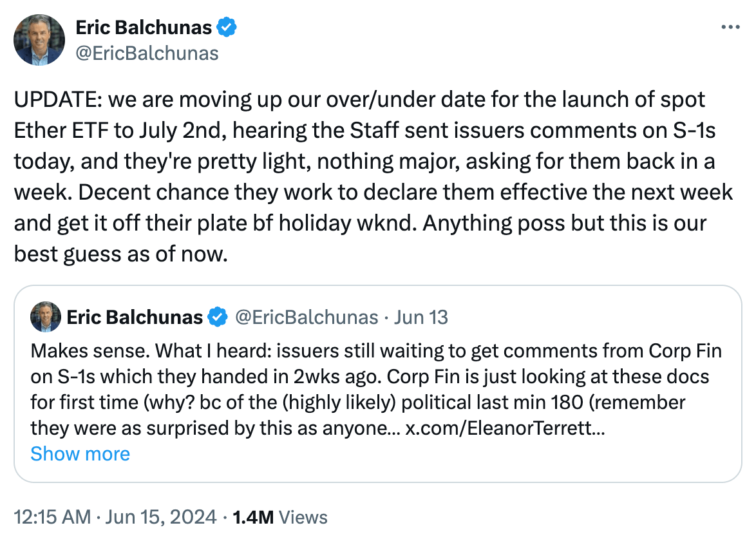Open Eric Balchunas's large profile photo
The height and width of the screenshot is (541, 756).
39,40
